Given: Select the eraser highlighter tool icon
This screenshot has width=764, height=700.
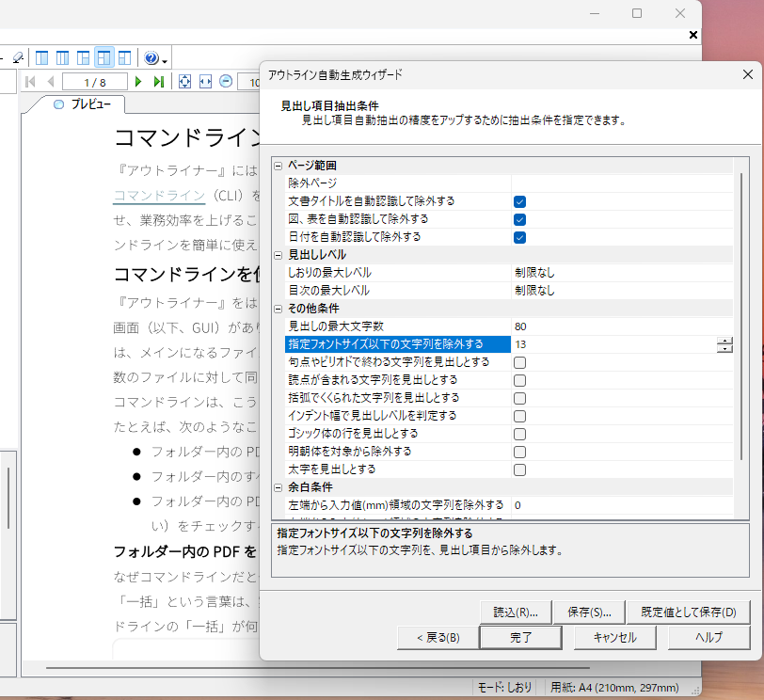Looking at the screenshot, I should (18, 58).
